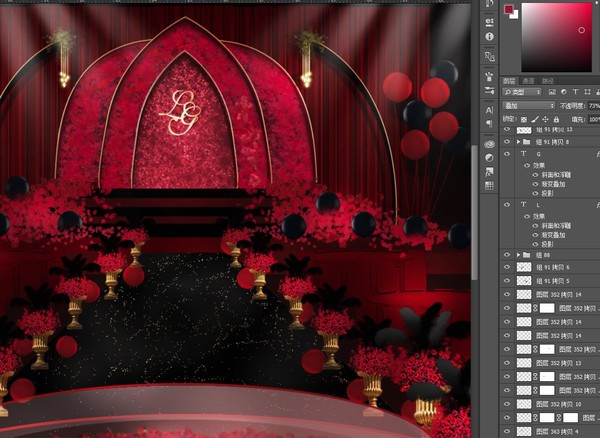Screen dimensions: 600x438
Task: Click the red foreground color swatch
Action: [508, 9]
